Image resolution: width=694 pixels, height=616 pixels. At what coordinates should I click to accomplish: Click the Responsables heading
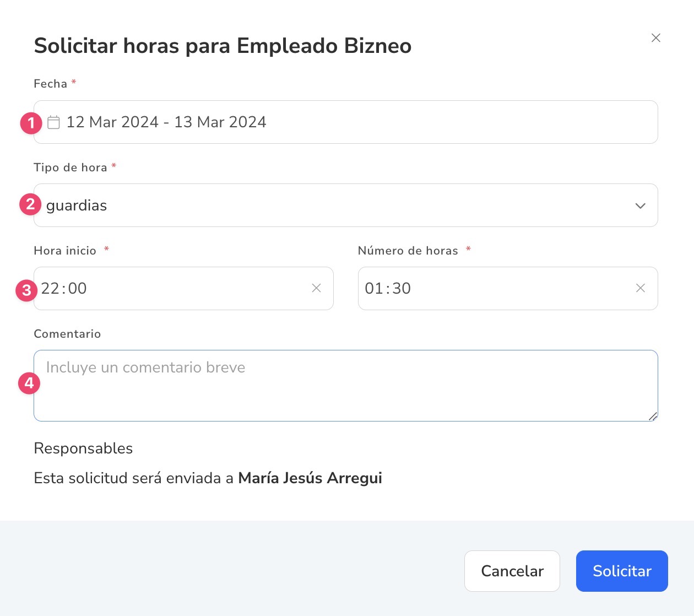click(83, 449)
